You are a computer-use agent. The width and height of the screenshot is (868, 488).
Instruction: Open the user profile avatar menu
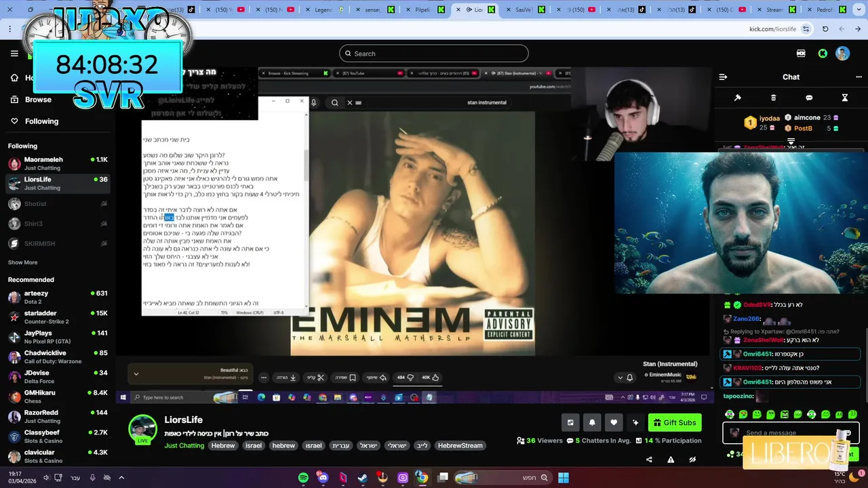842,54
